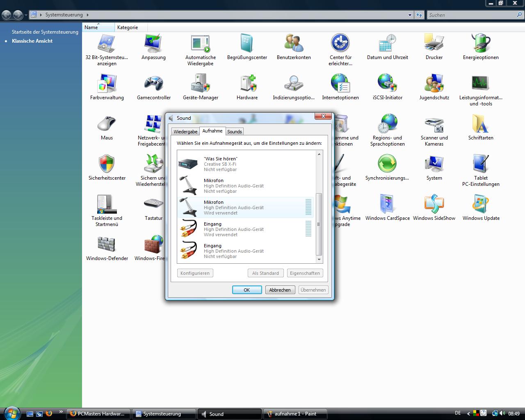
Task: Sort items by the Name column
Action: click(x=98, y=27)
